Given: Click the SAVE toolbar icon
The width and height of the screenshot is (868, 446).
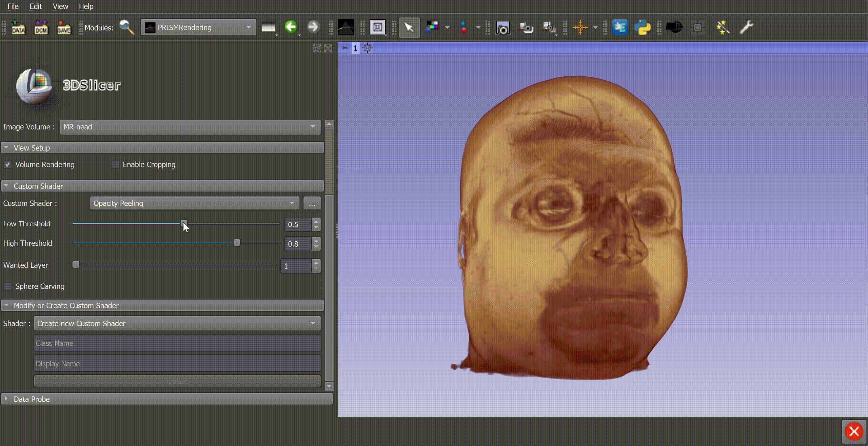Looking at the screenshot, I should tap(64, 27).
